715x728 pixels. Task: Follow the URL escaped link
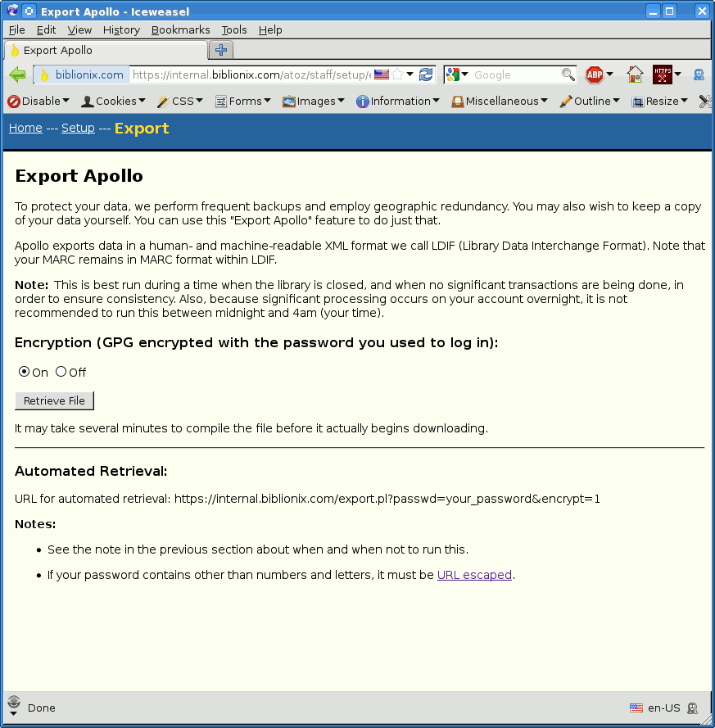pyautogui.click(x=474, y=575)
